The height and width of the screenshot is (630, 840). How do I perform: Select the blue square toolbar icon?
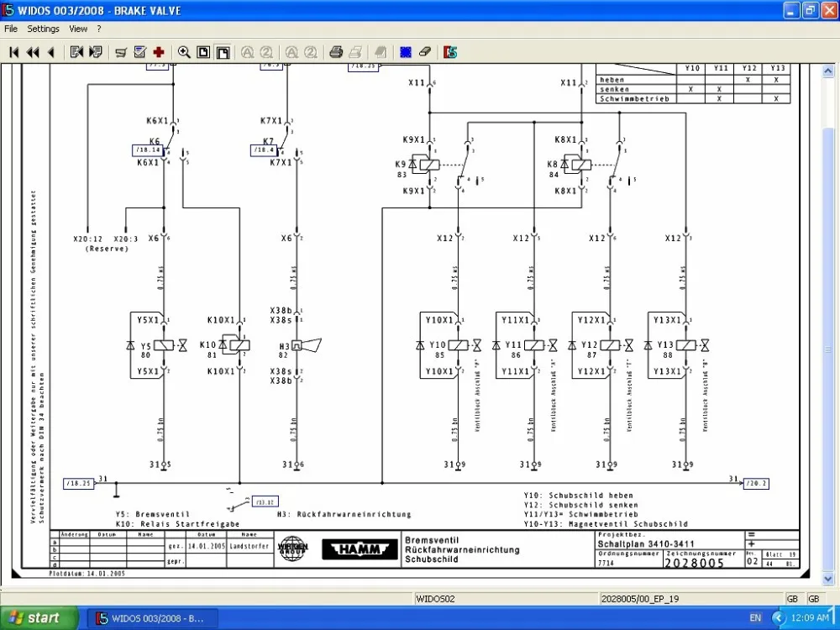click(406, 52)
